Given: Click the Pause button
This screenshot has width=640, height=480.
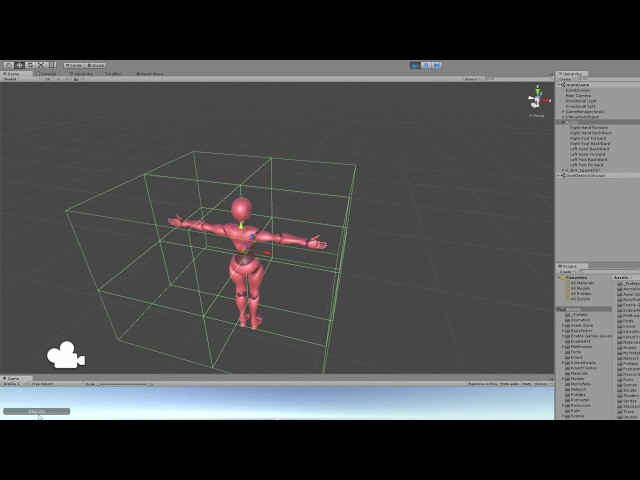Looking at the screenshot, I should click(426, 65).
